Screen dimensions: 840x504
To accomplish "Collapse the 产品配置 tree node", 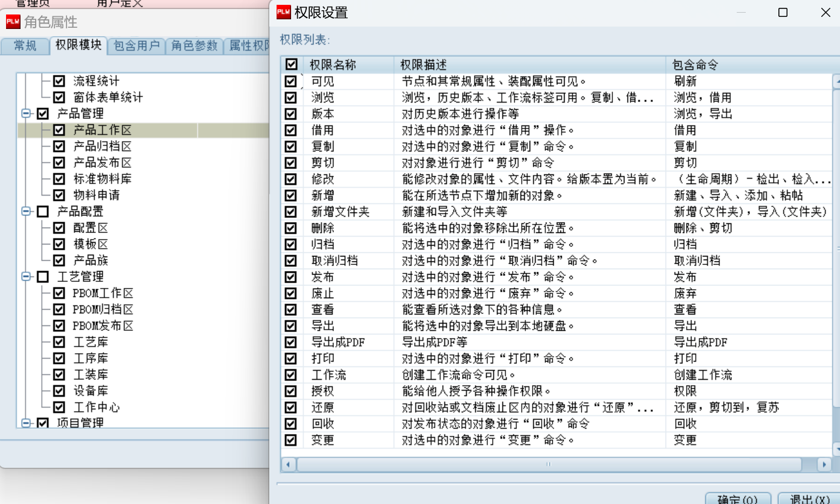I will click(x=26, y=211).
